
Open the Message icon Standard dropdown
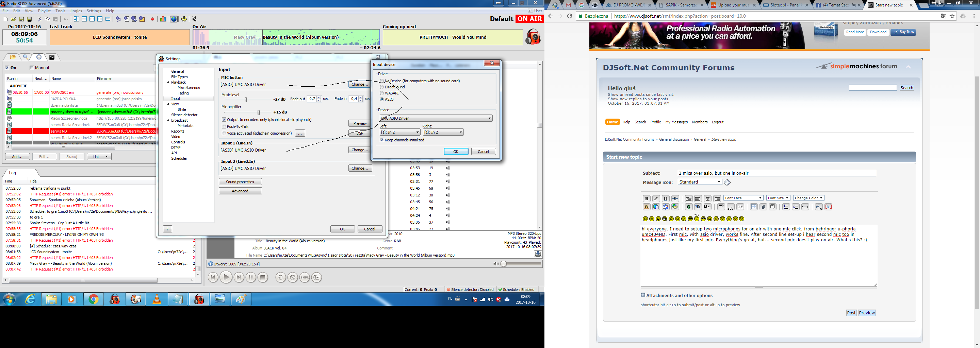click(x=700, y=182)
